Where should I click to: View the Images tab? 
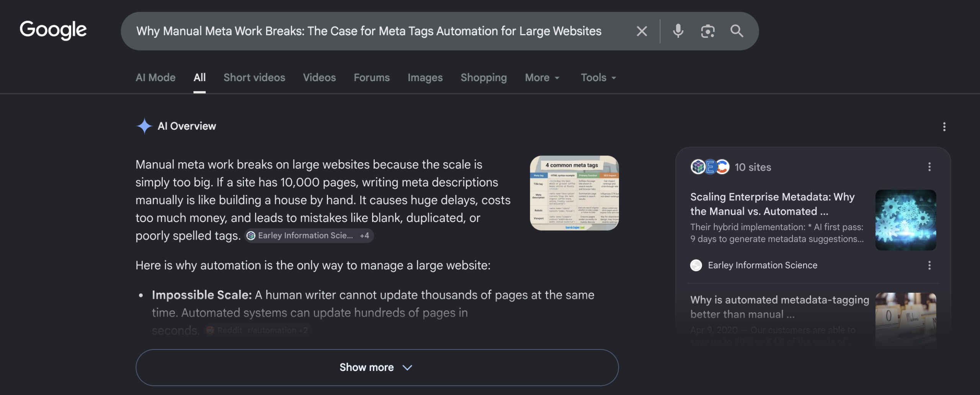tap(425, 77)
